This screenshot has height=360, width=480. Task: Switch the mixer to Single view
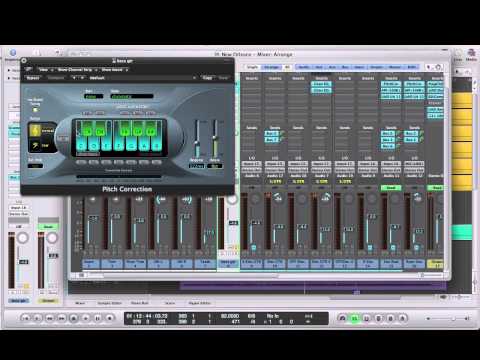[252, 67]
